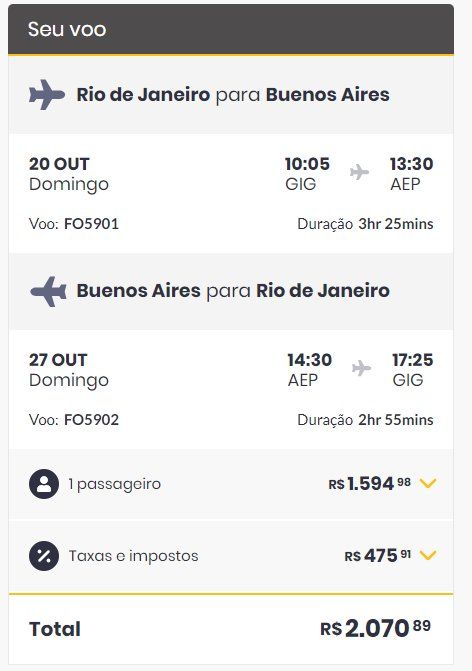Click flight number FO5902

[x=91, y=420]
